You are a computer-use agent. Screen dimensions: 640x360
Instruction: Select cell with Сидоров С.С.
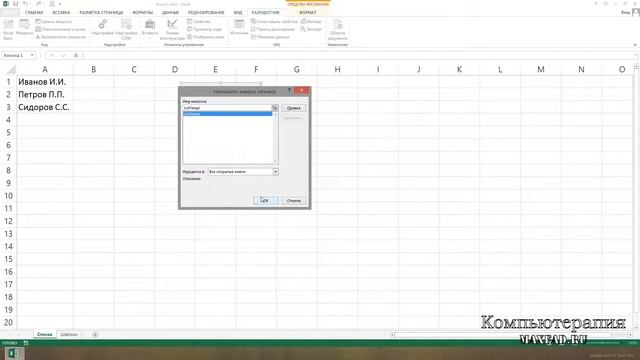tap(45, 107)
